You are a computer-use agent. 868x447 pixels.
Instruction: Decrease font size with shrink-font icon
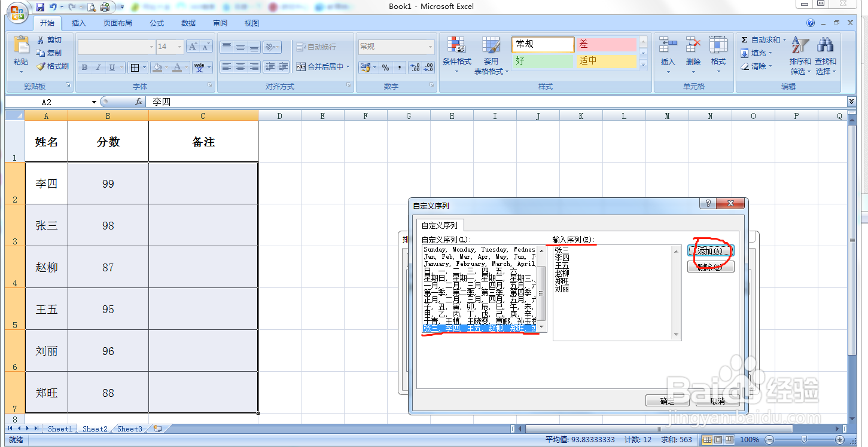[206, 47]
